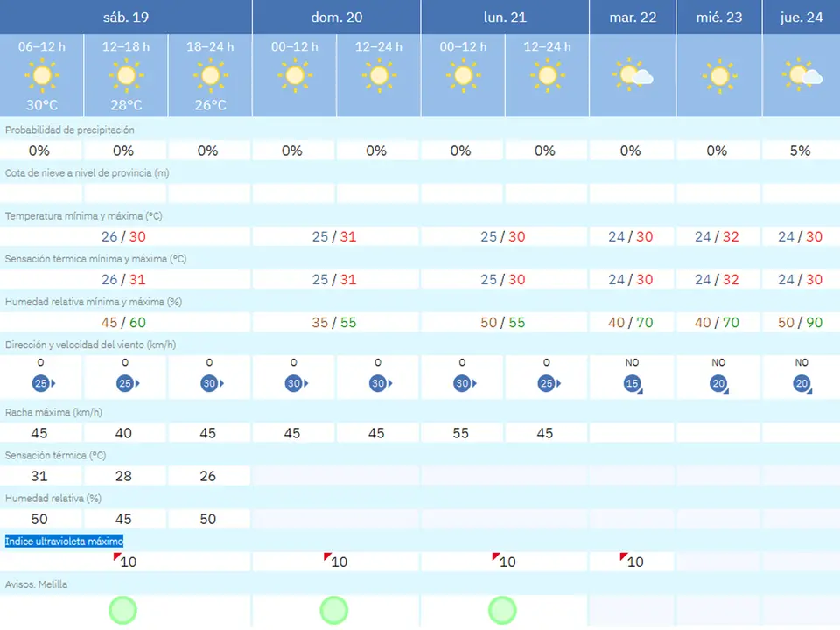Click the 35 / 55 humidity value for dom. 20
Image resolution: width=840 pixels, height=630 pixels.
[334, 323]
